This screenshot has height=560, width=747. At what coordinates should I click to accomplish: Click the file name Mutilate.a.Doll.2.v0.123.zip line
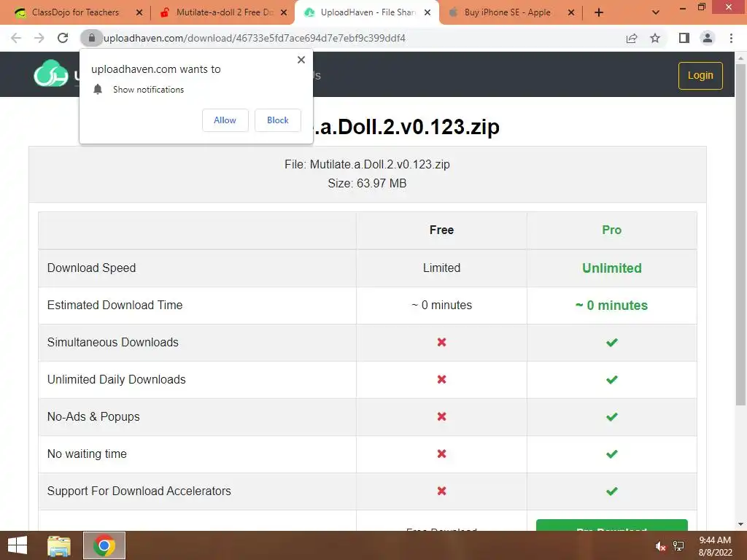(367, 164)
